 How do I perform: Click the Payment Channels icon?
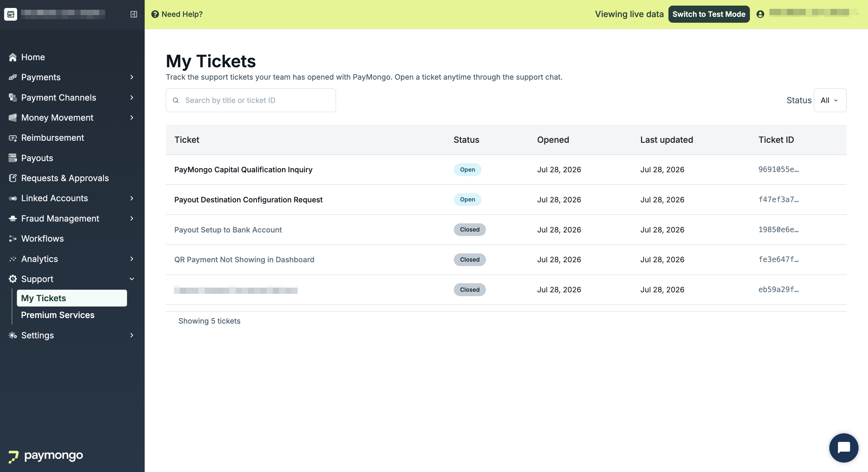tap(13, 98)
